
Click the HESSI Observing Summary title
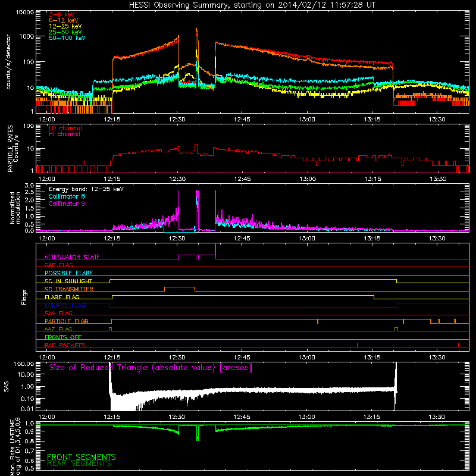[x=252, y=5]
